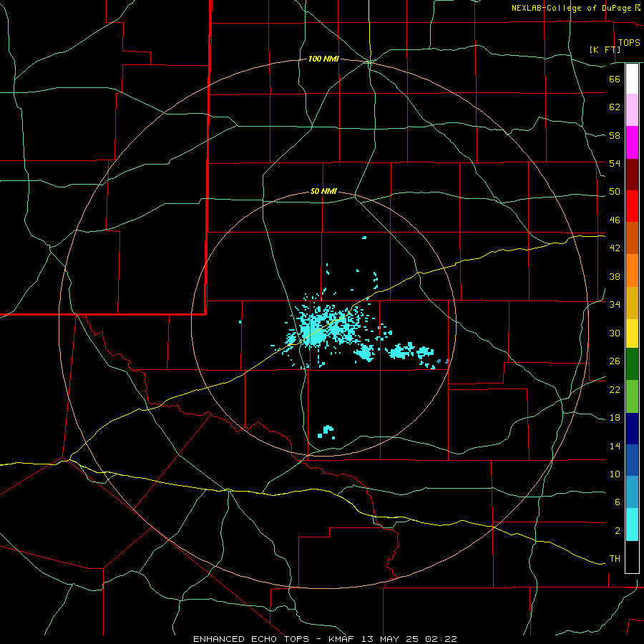Click the medium blue legend swatch

click(632, 460)
